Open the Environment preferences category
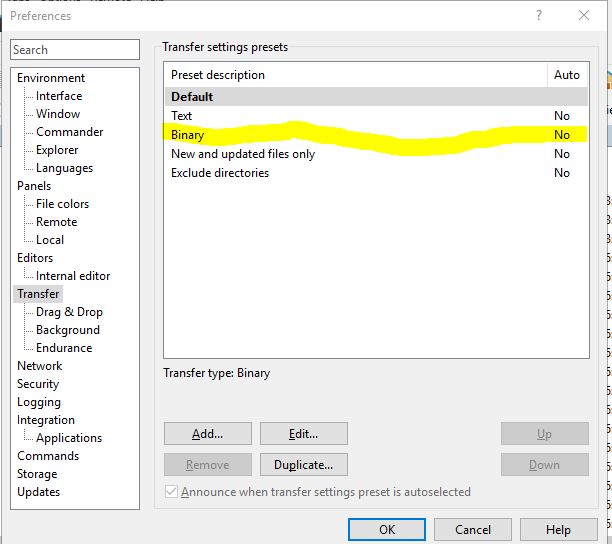The height and width of the screenshot is (544, 612). tap(51, 78)
